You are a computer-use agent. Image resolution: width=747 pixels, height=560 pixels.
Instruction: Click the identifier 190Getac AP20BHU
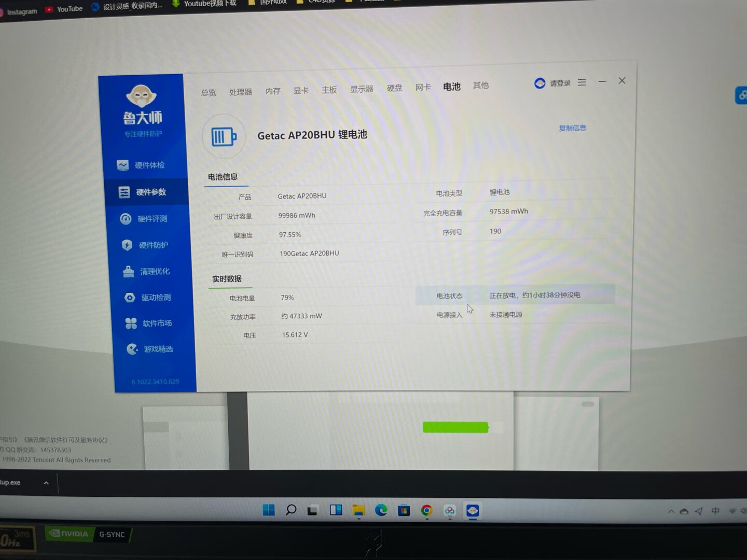click(309, 254)
